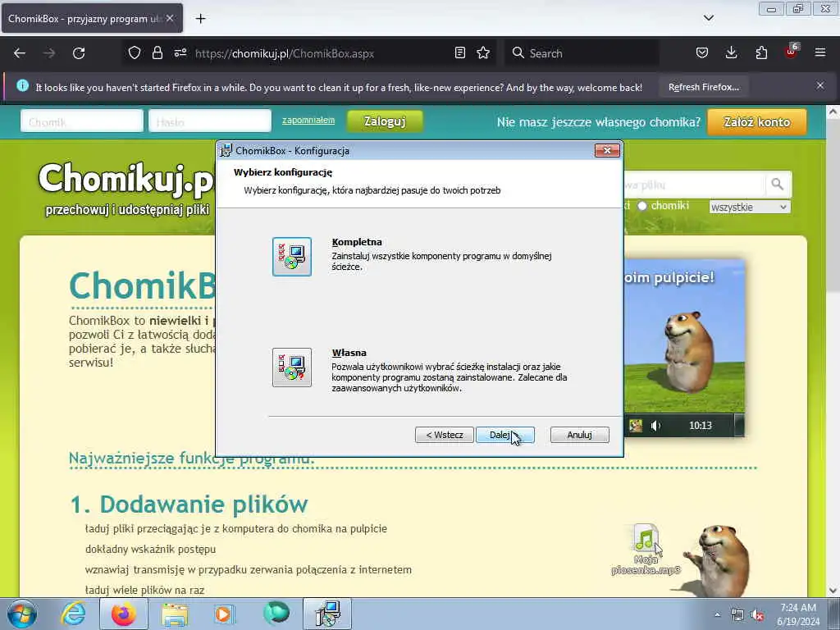Click the info icon in notification bar
Image resolution: width=840 pixels, height=630 pixels.
coord(22,85)
